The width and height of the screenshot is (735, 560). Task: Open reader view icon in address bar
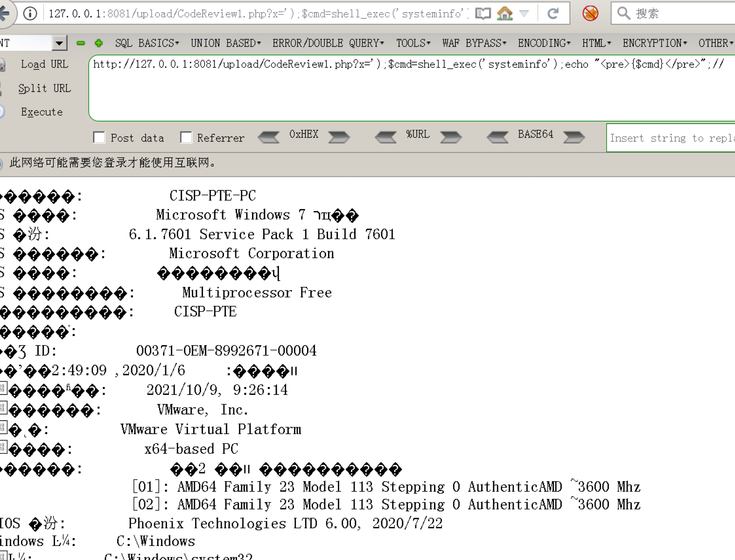click(483, 14)
